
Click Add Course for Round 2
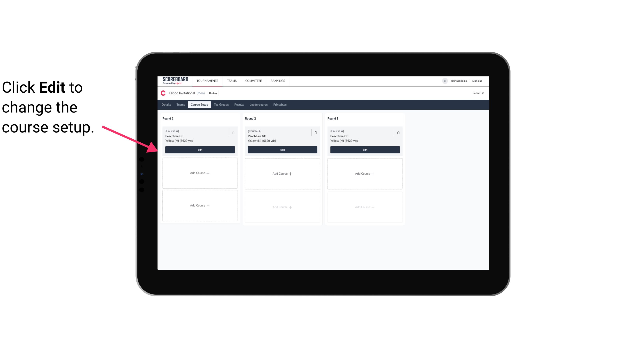click(282, 173)
